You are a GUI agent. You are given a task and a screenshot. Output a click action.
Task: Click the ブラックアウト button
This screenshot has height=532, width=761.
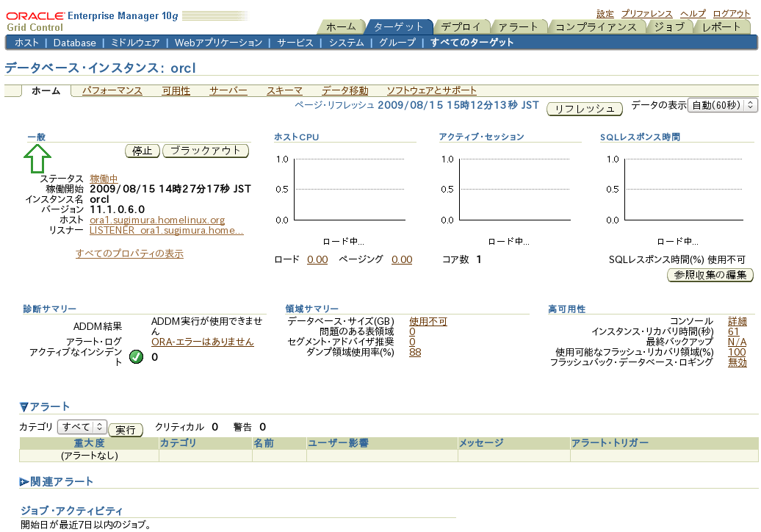click(x=206, y=151)
